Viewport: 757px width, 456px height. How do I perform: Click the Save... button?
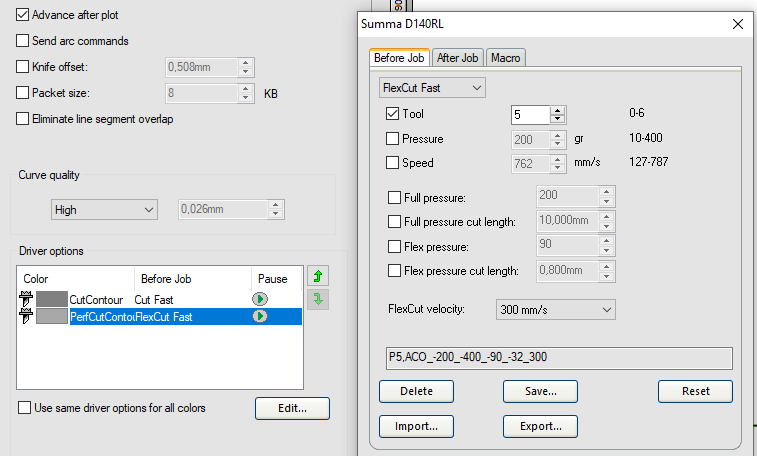coord(540,391)
